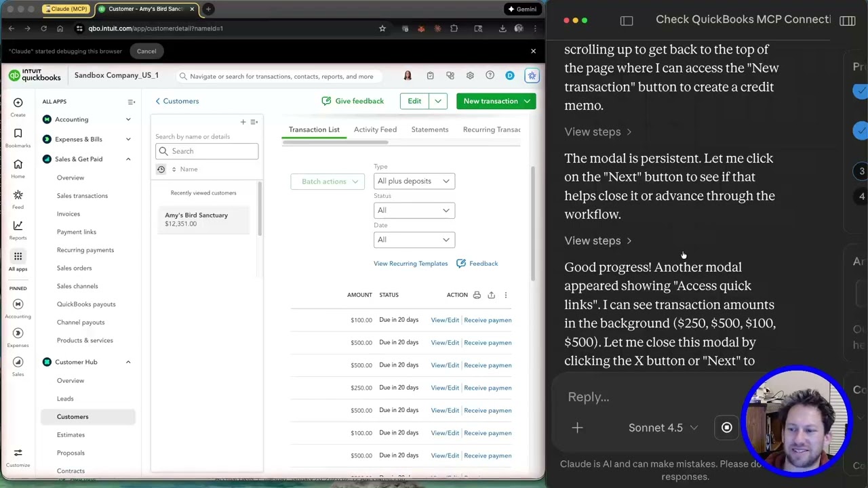Image resolution: width=868 pixels, height=488 pixels.
Task: Click the Edit customer button
Action: pos(414,101)
